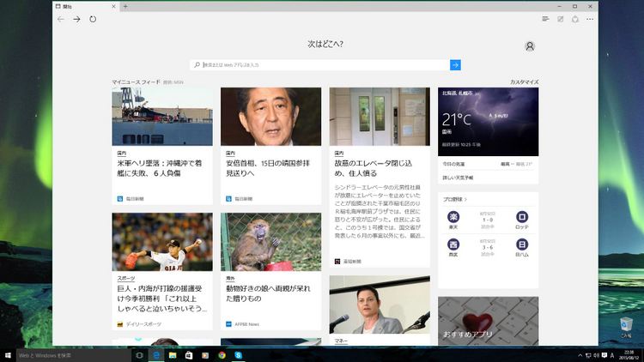This screenshot has width=644, height=362.
Task: Click the AFPBB News source label
Action: [x=246, y=324]
